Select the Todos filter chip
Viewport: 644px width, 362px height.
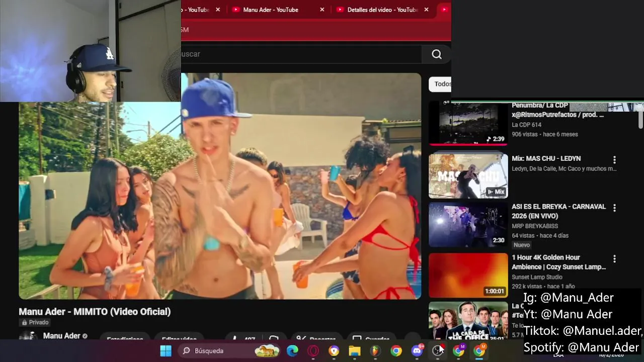[441, 84]
